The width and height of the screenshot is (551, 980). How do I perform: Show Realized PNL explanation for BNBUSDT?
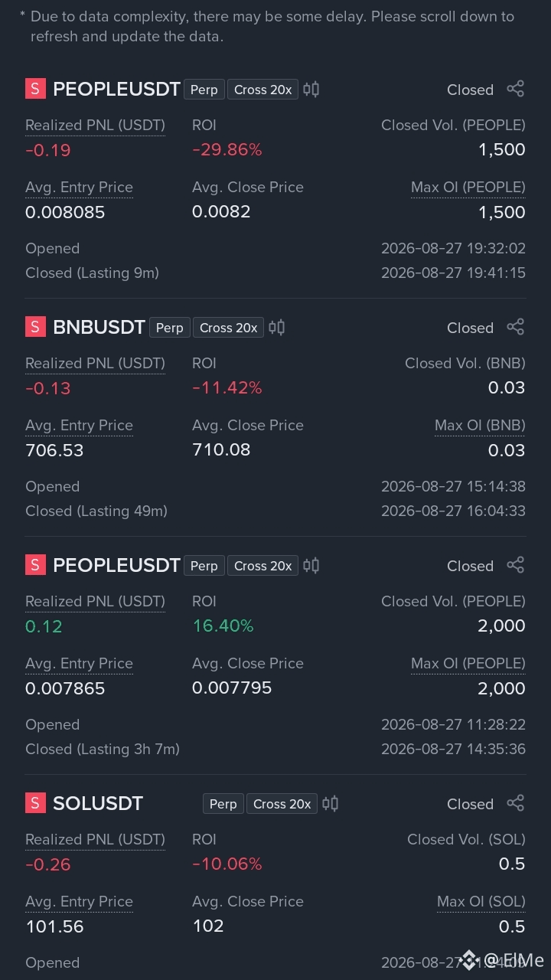click(x=95, y=364)
